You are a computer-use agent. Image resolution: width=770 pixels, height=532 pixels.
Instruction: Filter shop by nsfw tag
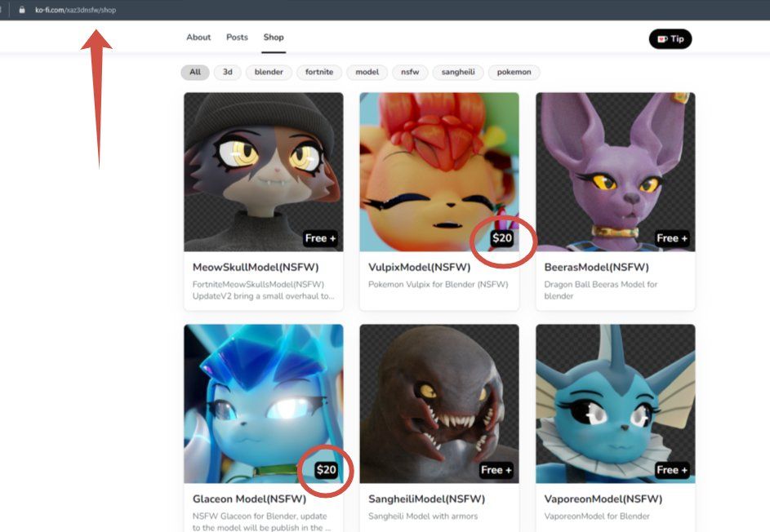point(410,72)
